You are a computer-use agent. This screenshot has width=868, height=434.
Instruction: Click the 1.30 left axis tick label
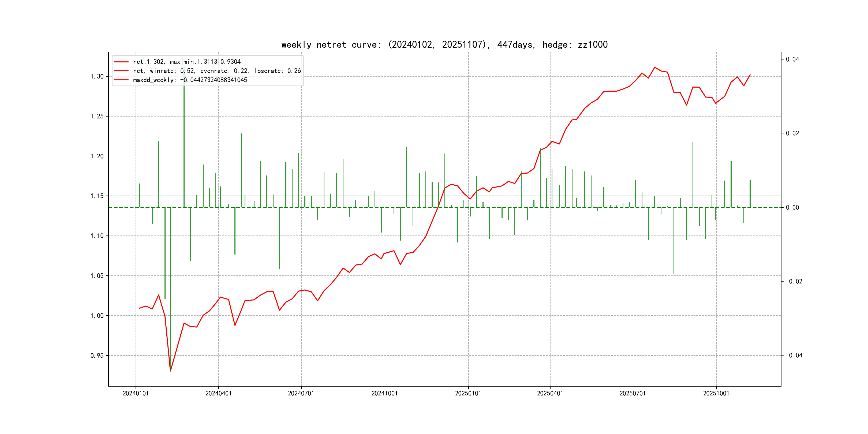coord(97,77)
